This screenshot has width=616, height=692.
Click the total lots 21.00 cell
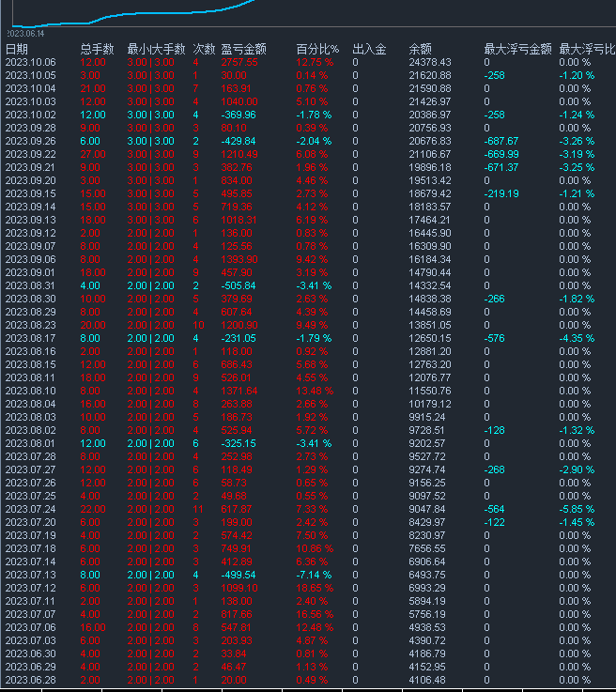[x=93, y=88]
